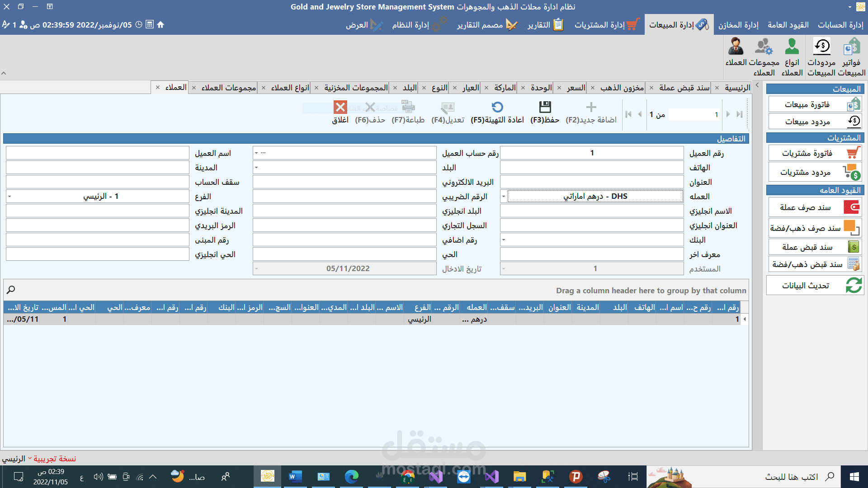Open the country (البلد) dropdown arrow

tap(256, 168)
